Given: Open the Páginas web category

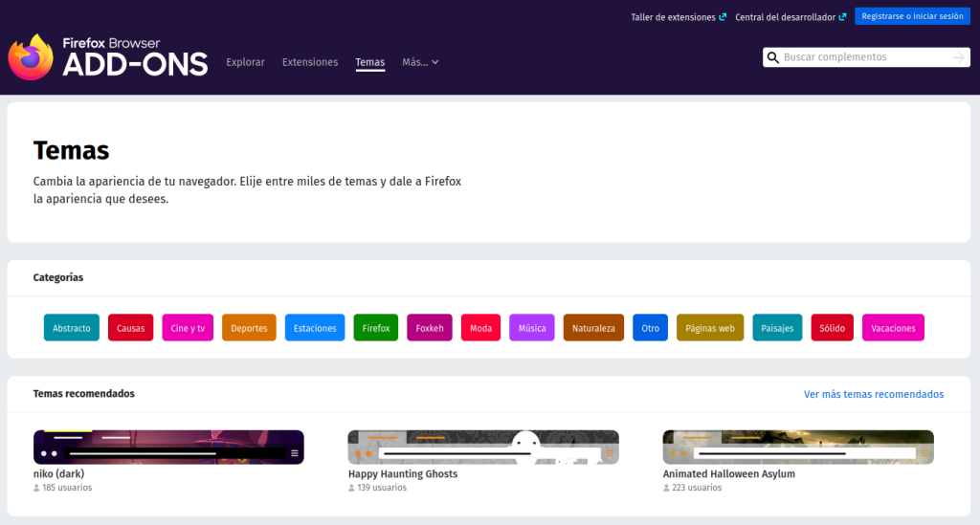Looking at the screenshot, I should tap(710, 328).
